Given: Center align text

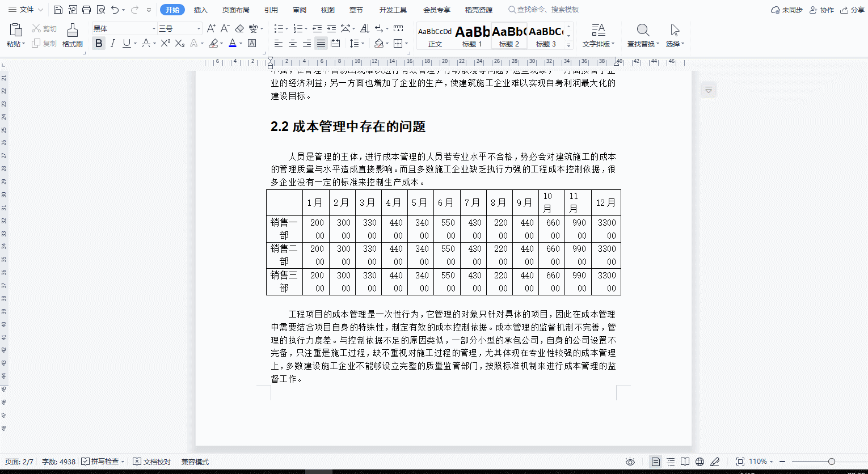Looking at the screenshot, I should 292,43.
